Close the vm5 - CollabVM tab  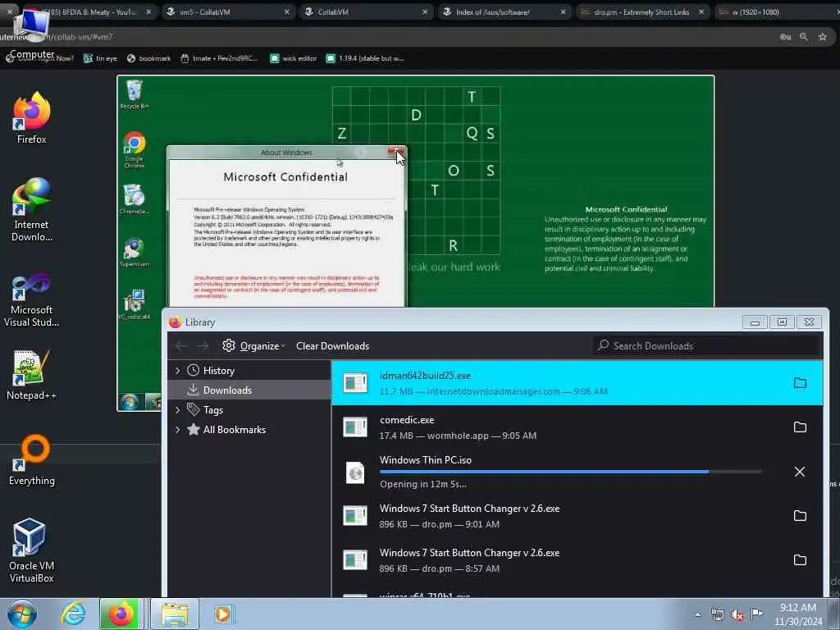coord(286,11)
